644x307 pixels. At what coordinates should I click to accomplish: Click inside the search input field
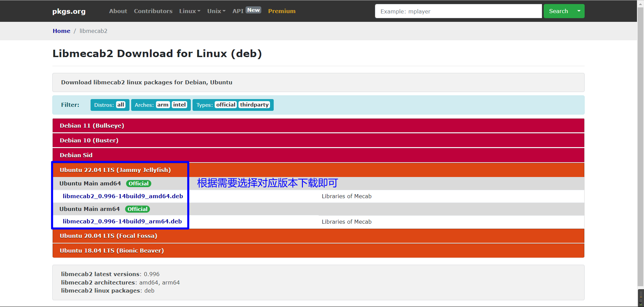point(458,11)
